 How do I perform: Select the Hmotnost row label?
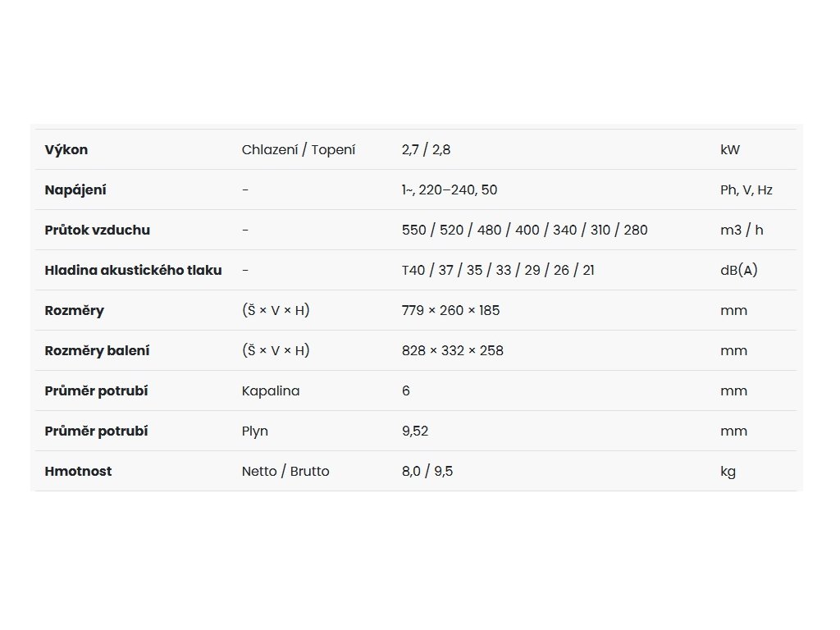click(78, 472)
